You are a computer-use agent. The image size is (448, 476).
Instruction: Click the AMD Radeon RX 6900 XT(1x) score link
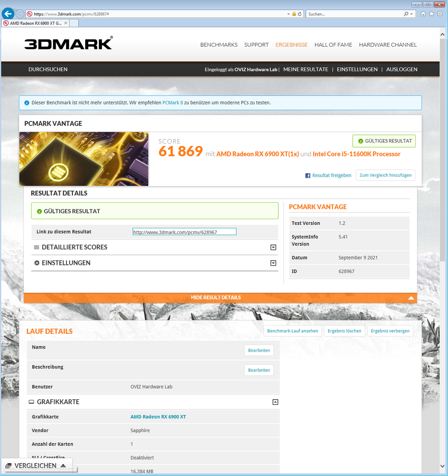click(258, 154)
